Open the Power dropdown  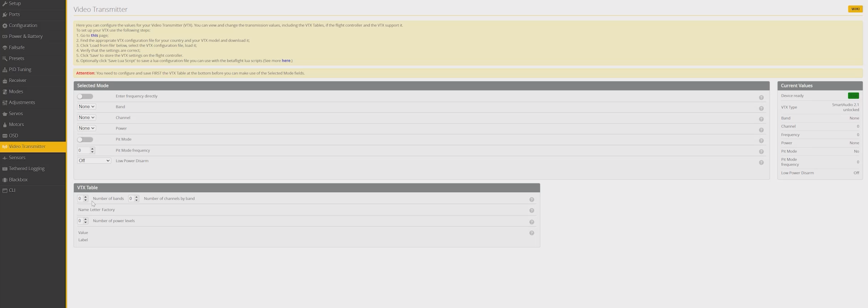[86, 129]
